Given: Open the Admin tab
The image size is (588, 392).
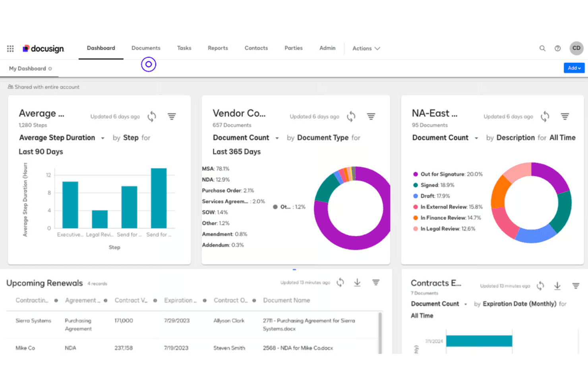Looking at the screenshot, I should [x=327, y=48].
